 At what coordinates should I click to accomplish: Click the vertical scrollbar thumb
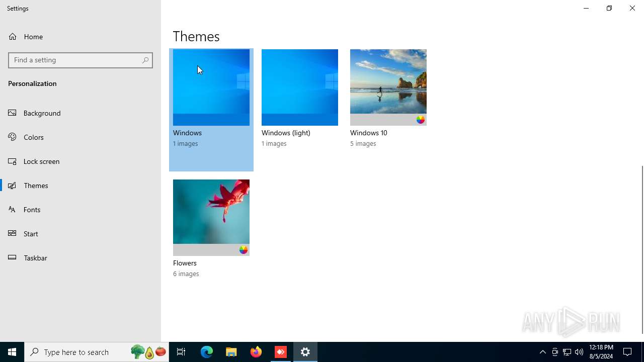point(642,249)
